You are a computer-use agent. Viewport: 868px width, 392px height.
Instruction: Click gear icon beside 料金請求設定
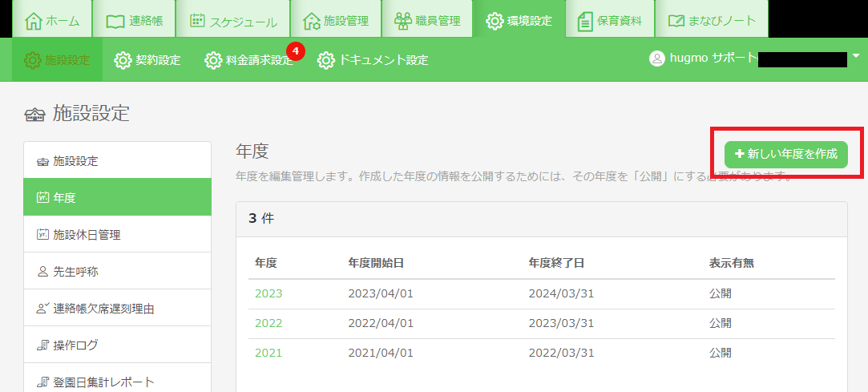click(x=213, y=60)
